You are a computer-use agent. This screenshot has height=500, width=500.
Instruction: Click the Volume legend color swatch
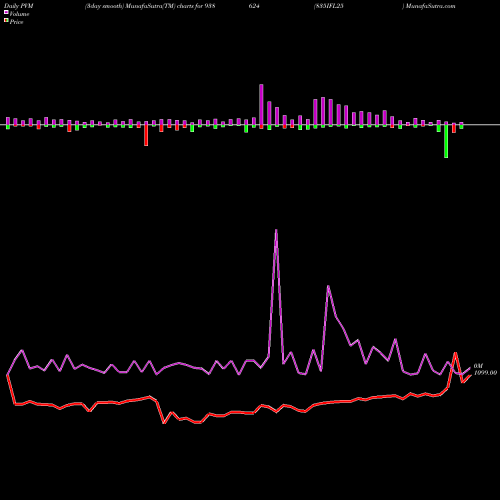coord(6,13)
